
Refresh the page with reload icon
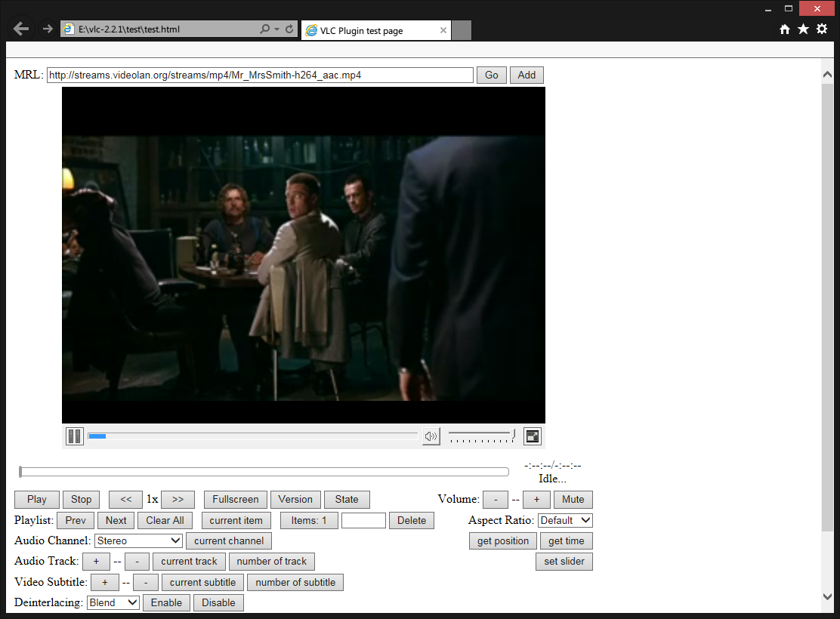(289, 29)
